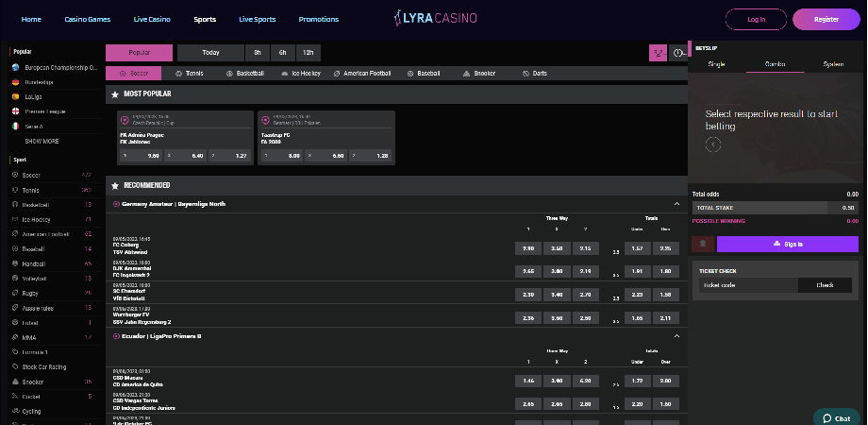
Task: Click the ticket code input field
Action: click(x=745, y=284)
